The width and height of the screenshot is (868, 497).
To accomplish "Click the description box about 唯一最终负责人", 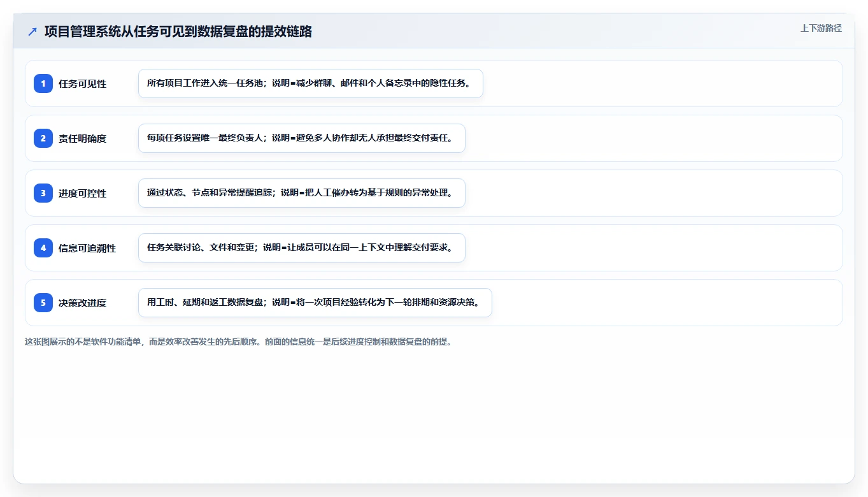I will click(x=302, y=138).
